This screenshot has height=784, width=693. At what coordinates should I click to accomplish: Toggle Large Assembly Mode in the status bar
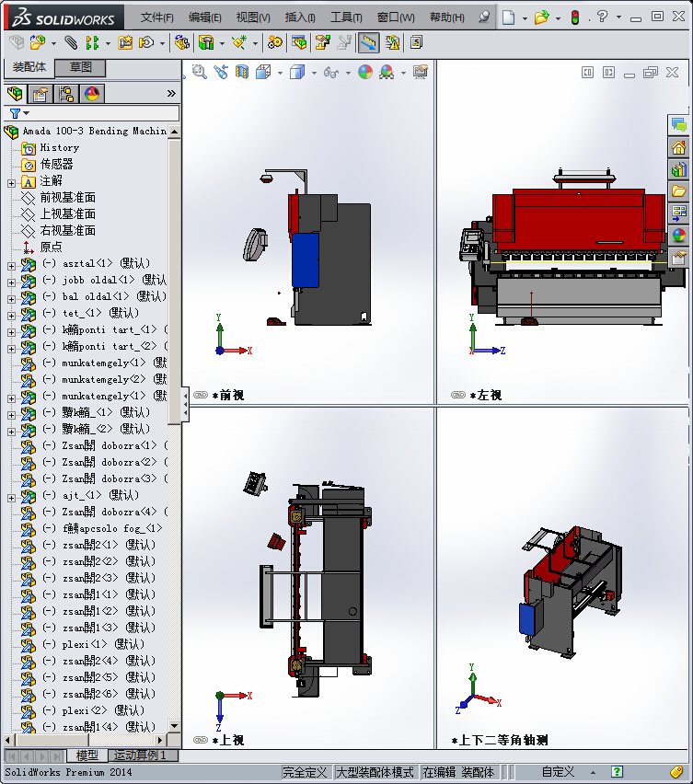click(375, 772)
